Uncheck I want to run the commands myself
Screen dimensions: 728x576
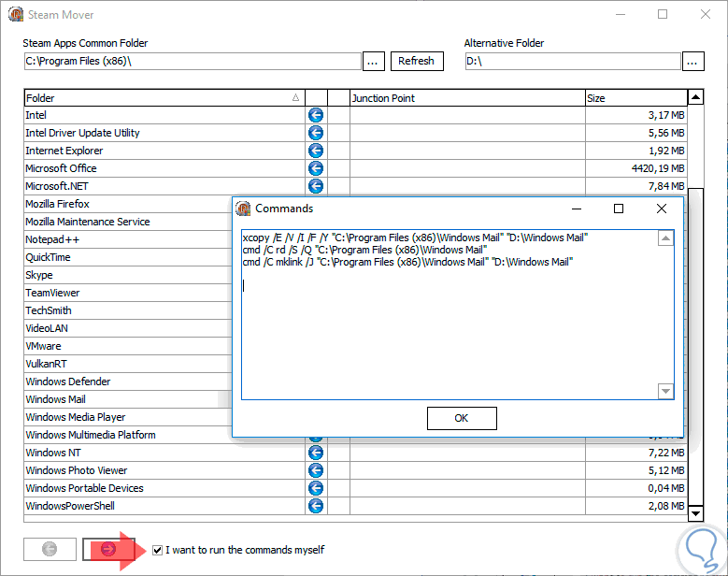point(157,550)
